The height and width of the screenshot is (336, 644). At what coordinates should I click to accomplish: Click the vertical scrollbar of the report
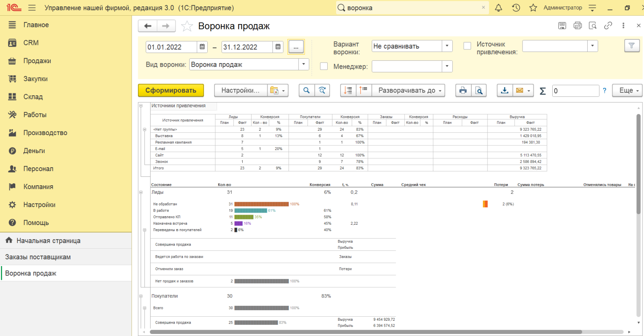tap(638, 164)
